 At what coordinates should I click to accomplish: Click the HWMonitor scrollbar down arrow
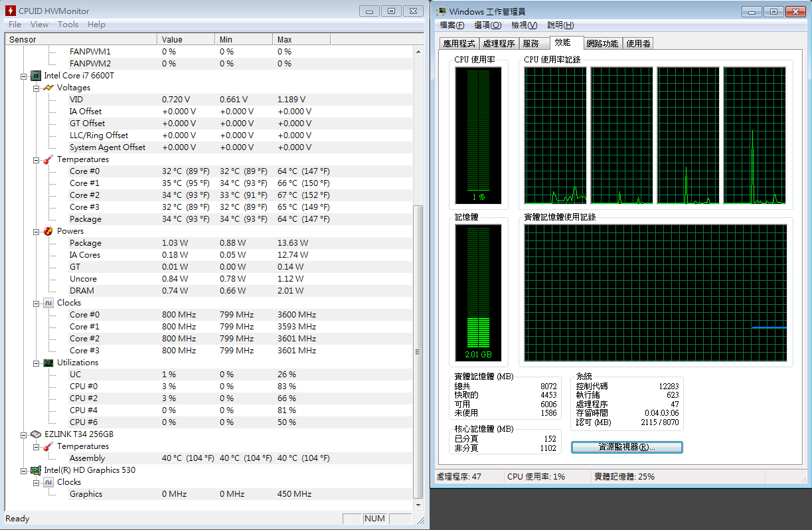[x=418, y=505]
